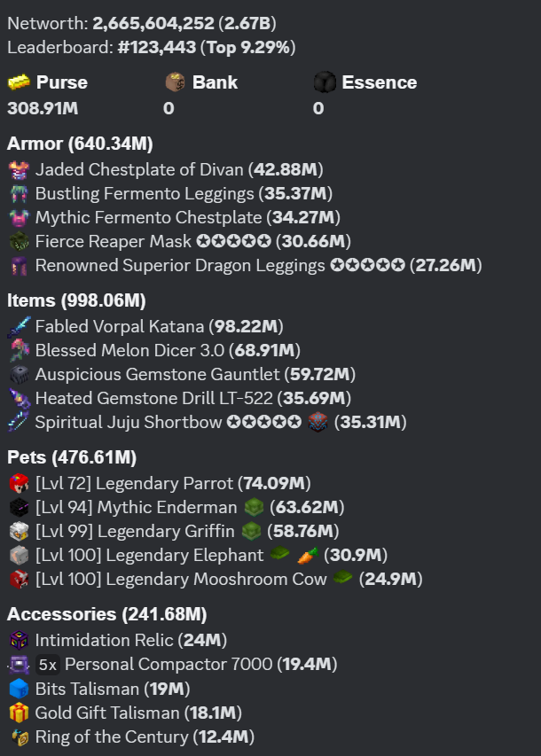Click the Mythic Enderman pet item icon
Viewport: 541px width, 756px height.
click(254, 507)
